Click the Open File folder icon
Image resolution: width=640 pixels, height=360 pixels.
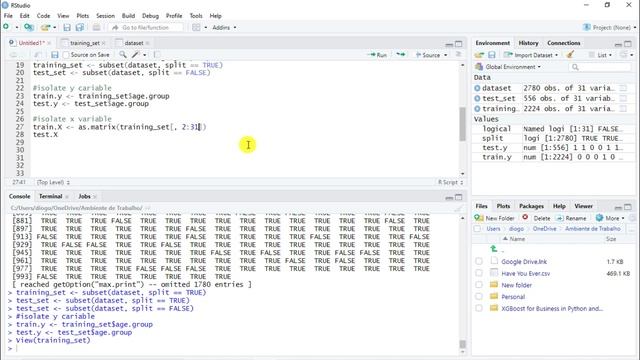[45, 27]
